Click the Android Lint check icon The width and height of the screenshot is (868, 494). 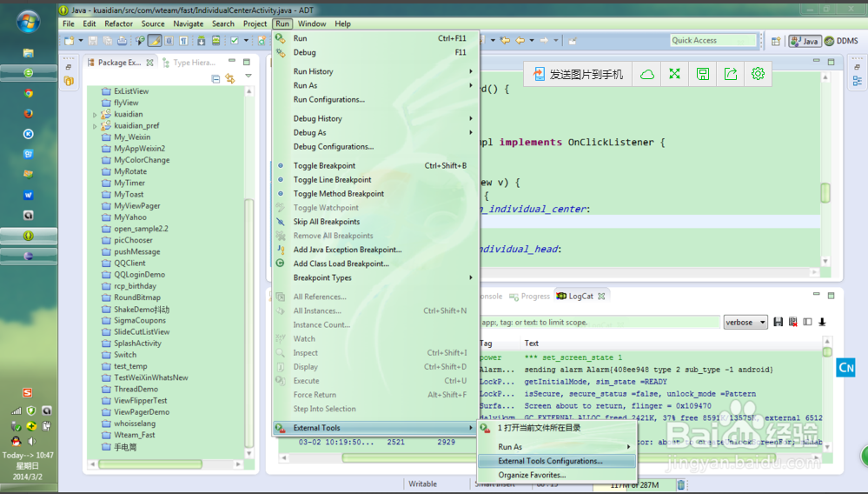pos(235,40)
